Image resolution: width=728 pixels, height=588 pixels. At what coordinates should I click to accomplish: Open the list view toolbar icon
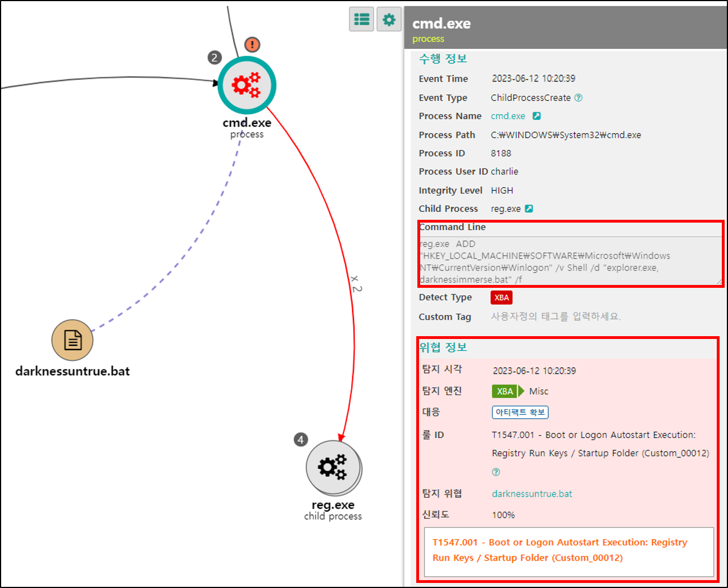(361, 20)
